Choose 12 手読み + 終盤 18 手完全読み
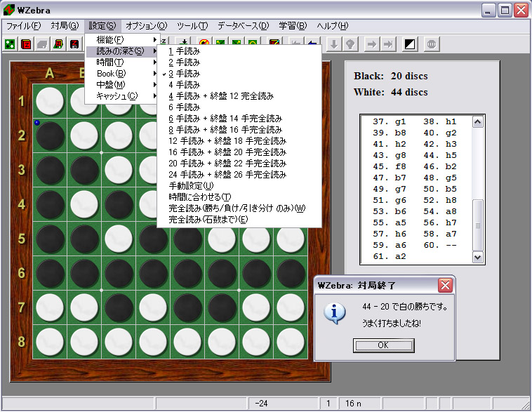The image size is (532, 412). 239,141
